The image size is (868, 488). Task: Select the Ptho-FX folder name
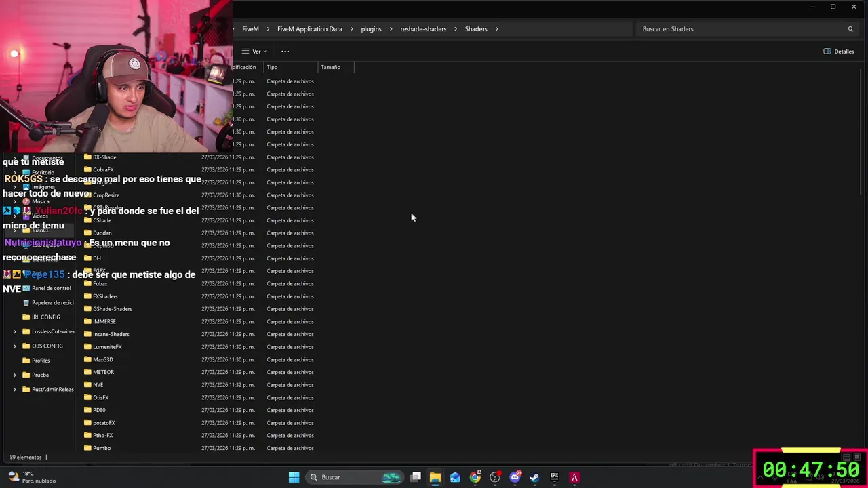click(x=102, y=436)
